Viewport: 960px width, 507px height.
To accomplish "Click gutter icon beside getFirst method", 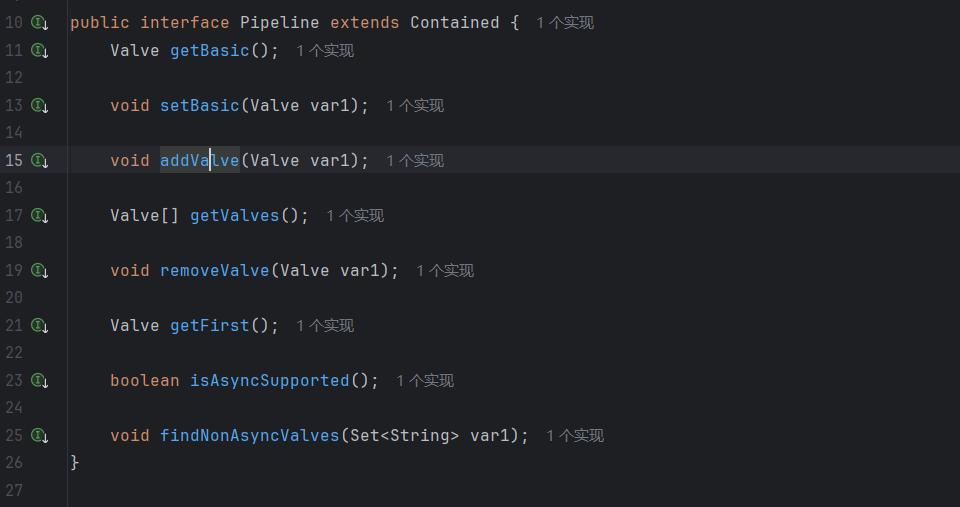I will tap(40, 325).
